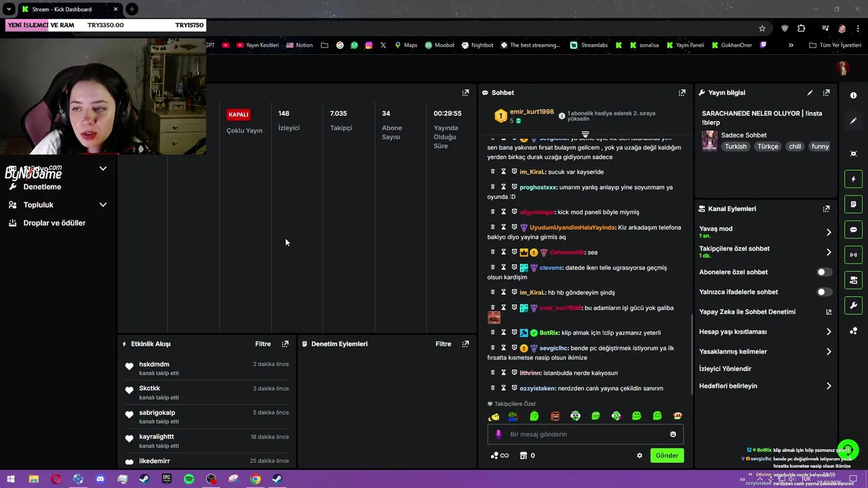Edit Yayın bilgisi with the pencil icon
This screenshot has height=488, width=868.
810,92
